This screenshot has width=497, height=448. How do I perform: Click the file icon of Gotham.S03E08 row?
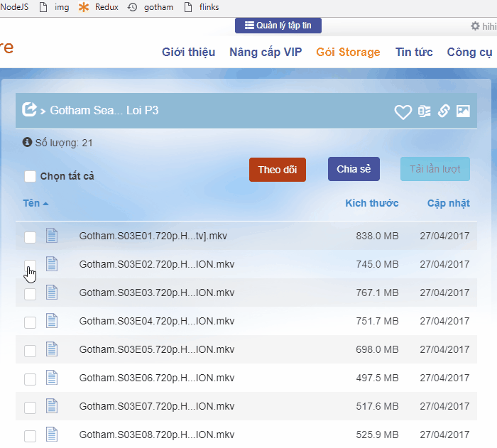[x=52, y=434]
